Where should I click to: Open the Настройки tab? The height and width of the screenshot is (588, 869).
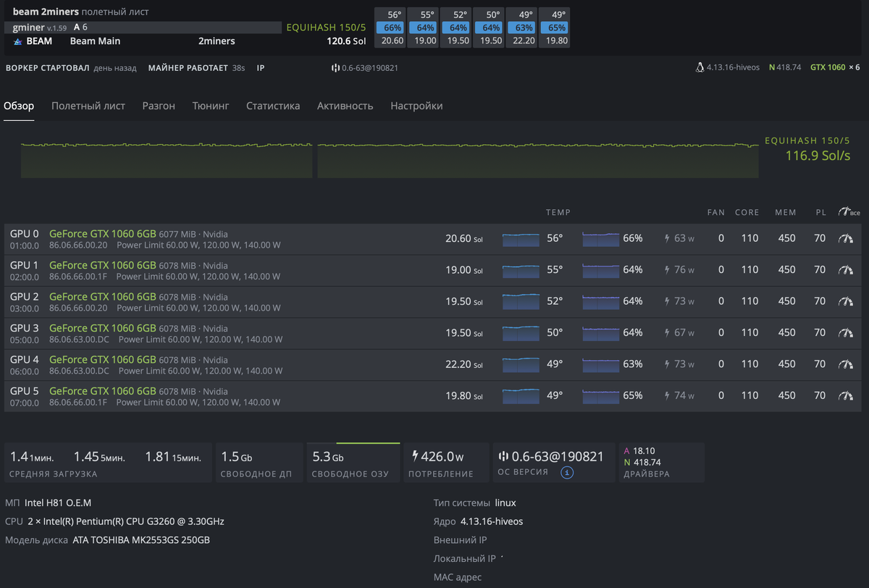416,106
